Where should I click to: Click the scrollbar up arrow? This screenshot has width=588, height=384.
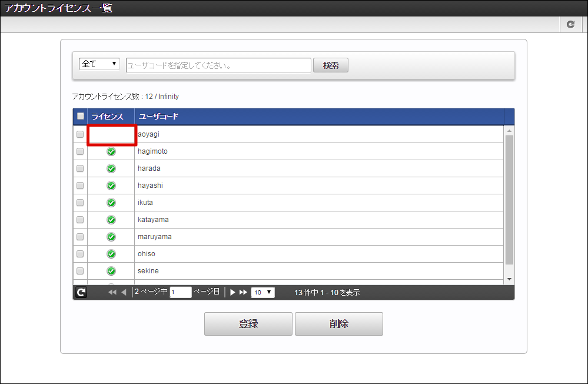[x=509, y=131]
